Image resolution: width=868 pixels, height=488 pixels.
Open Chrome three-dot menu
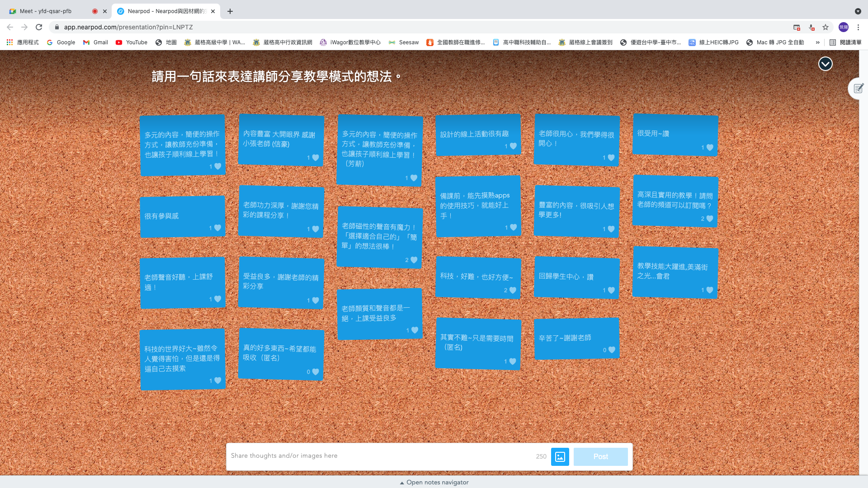click(858, 27)
